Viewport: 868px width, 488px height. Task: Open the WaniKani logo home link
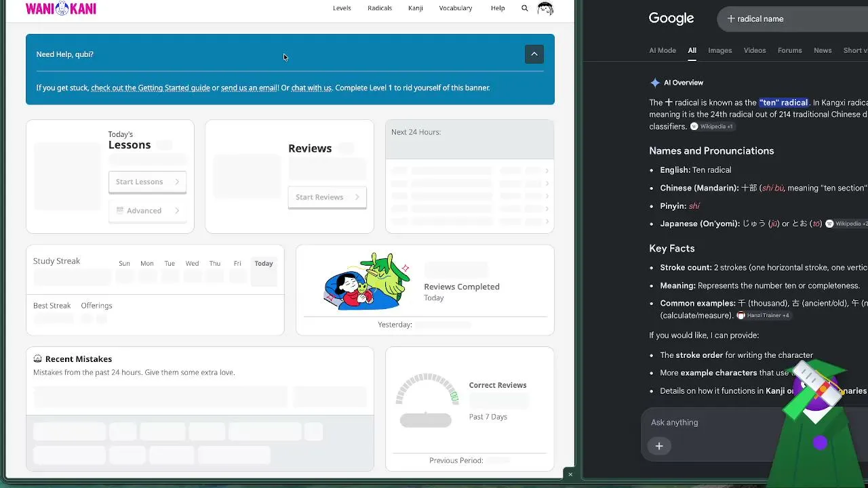click(61, 8)
